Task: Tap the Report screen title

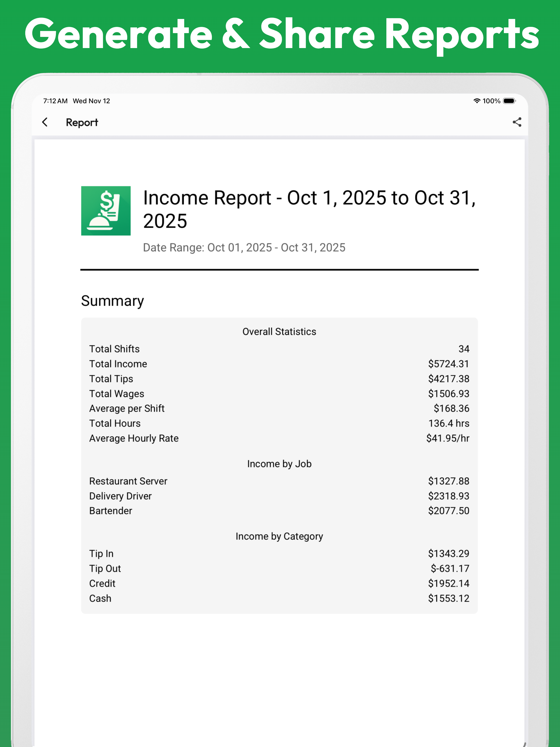Action: click(x=82, y=123)
